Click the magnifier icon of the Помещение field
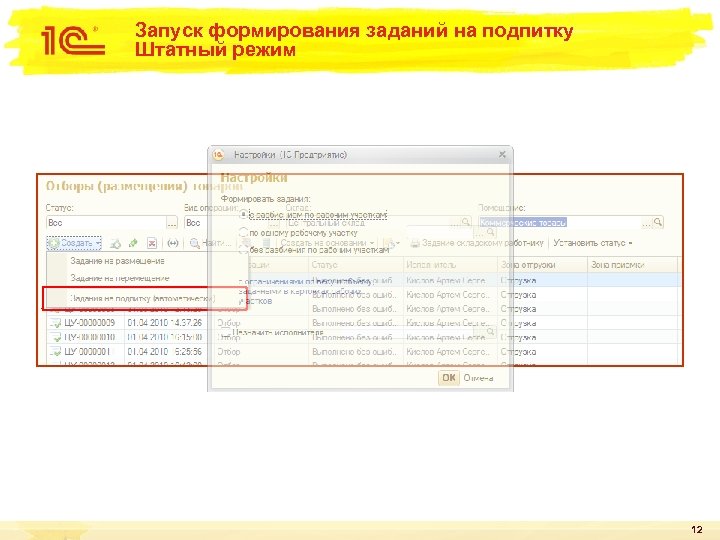 point(658,223)
